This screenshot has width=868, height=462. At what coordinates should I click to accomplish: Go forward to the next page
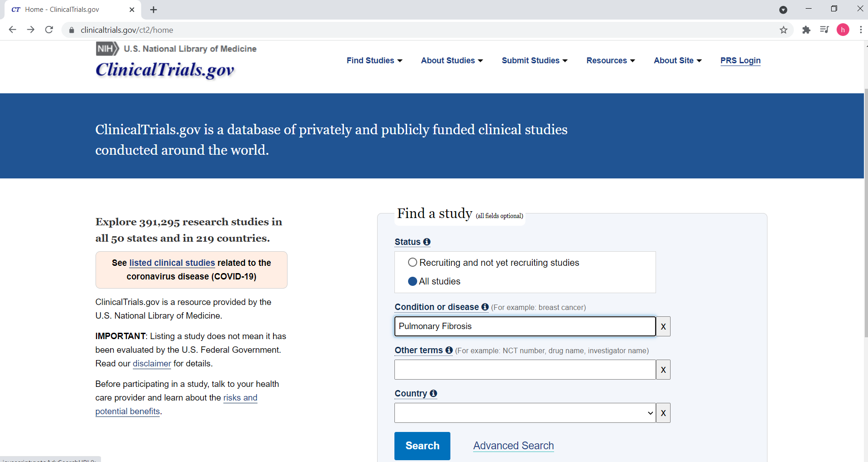pyautogui.click(x=30, y=30)
